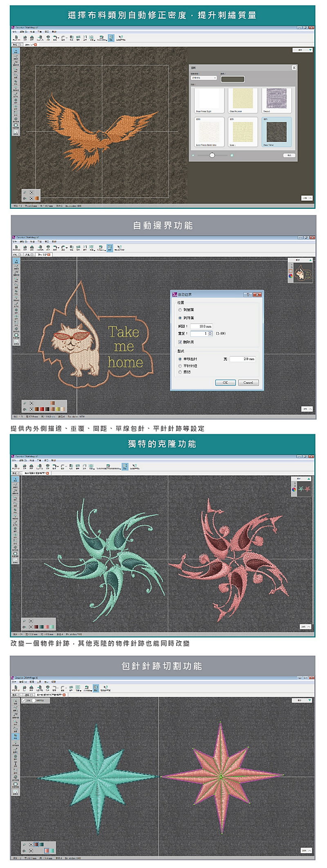Click the help pointer icon in first toolbar

120,38
